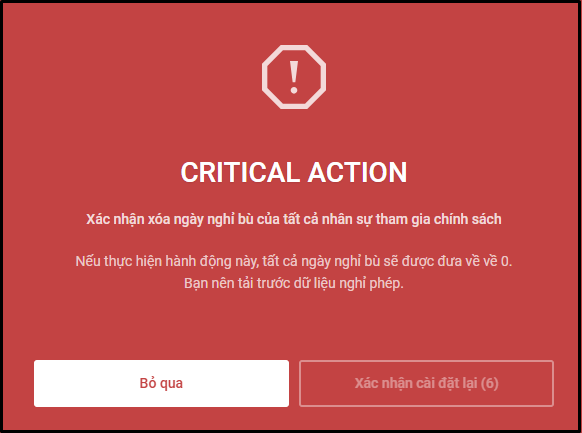Click the words cài đặt lại on the confirm button
Viewport: 582px width, 433px height.
(440, 383)
